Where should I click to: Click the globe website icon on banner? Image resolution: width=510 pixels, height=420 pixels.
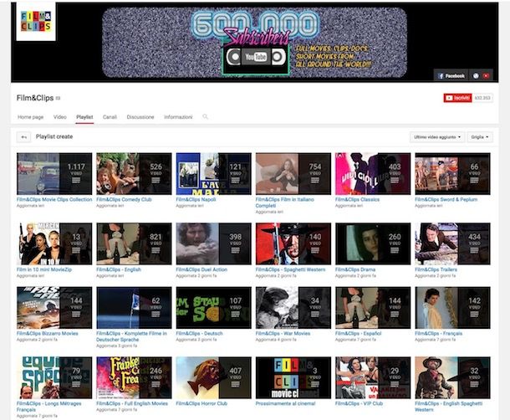tap(476, 76)
